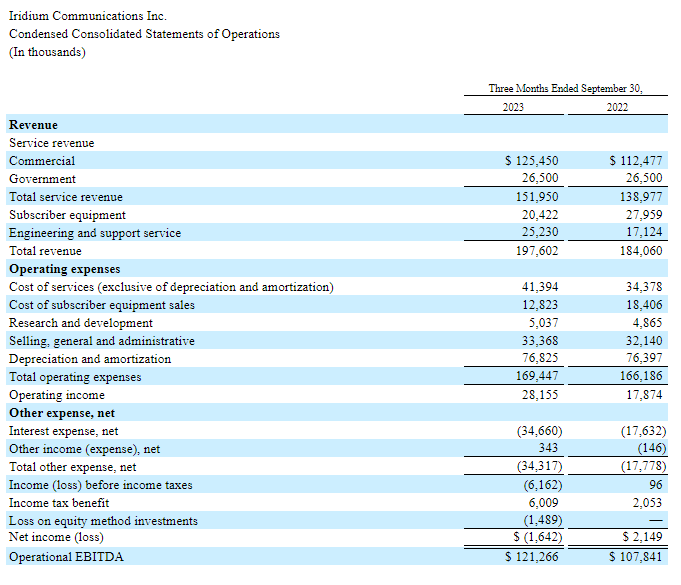Viewport: 681px width, 585px height.
Task: Select the Three Months Ended September 30 header
Action: [565, 88]
